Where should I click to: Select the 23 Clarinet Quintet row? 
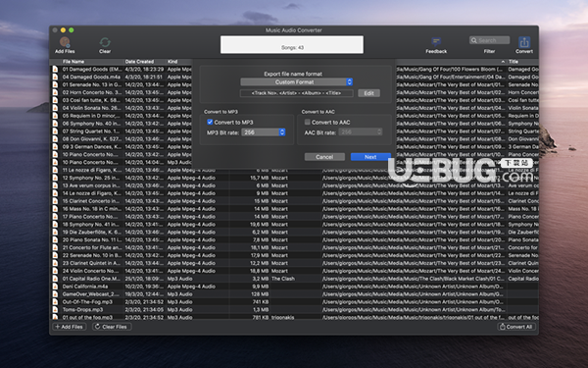coord(294,263)
